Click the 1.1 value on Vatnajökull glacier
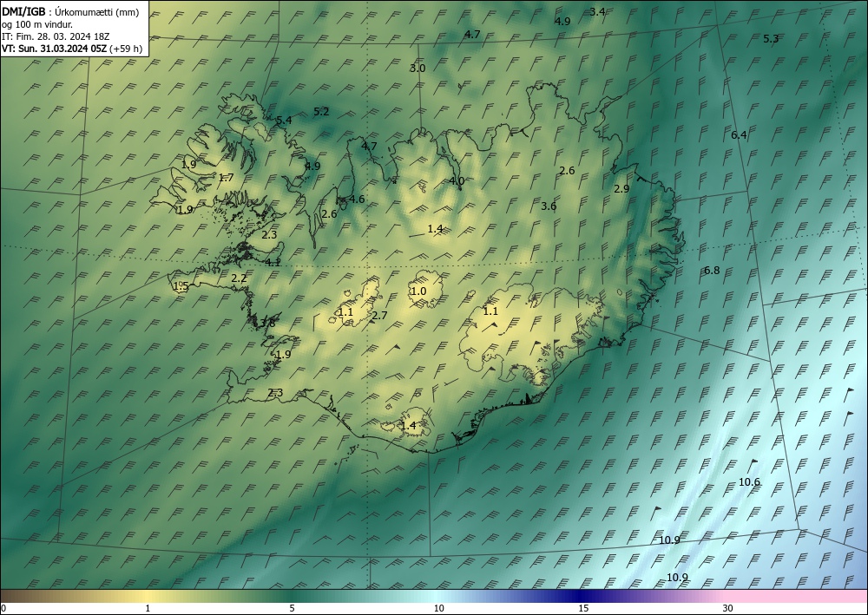The height and width of the screenshot is (615, 868). (490, 311)
